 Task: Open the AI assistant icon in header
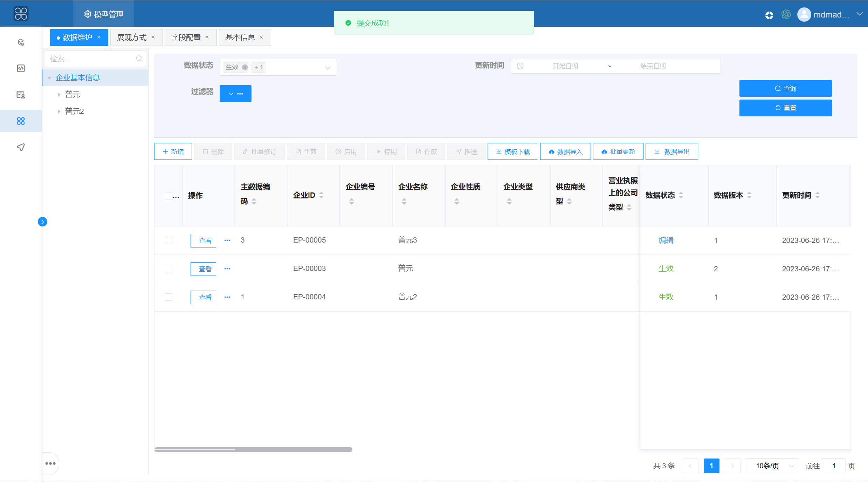pos(786,14)
